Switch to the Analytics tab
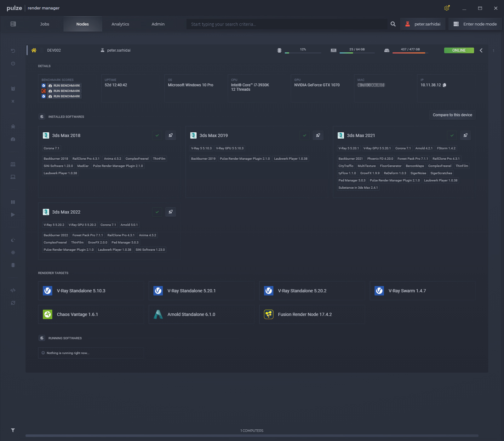 click(x=120, y=24)
